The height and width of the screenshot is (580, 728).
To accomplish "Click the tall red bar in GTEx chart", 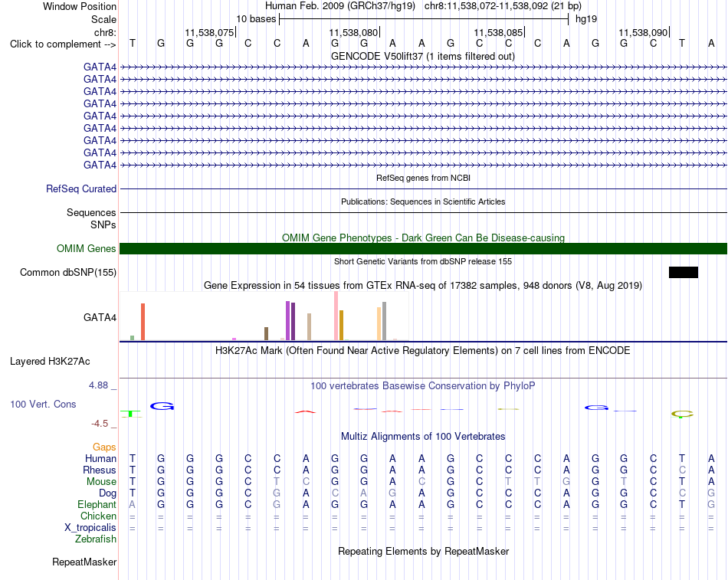I will coord(143,322).
